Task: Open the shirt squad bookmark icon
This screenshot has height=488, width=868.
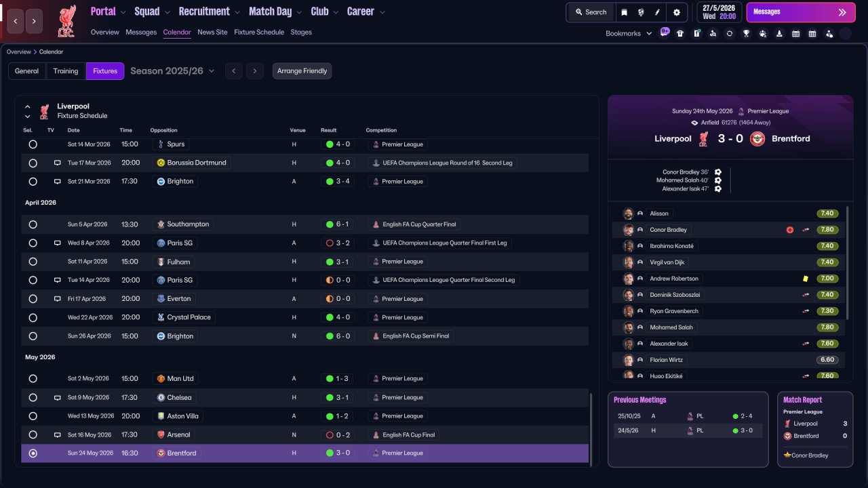Action: 680,33
